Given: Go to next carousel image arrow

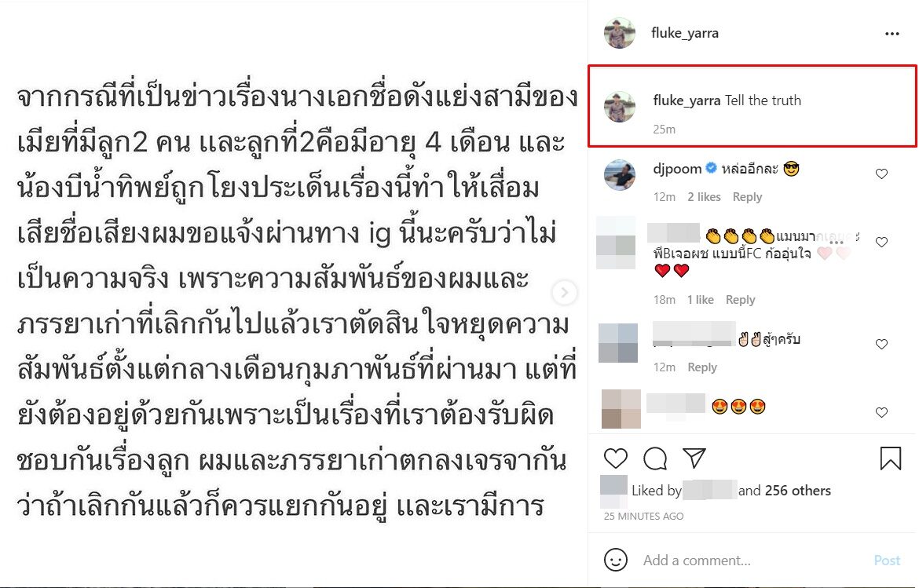Looking at the screenshot, I should pos(565,292).
